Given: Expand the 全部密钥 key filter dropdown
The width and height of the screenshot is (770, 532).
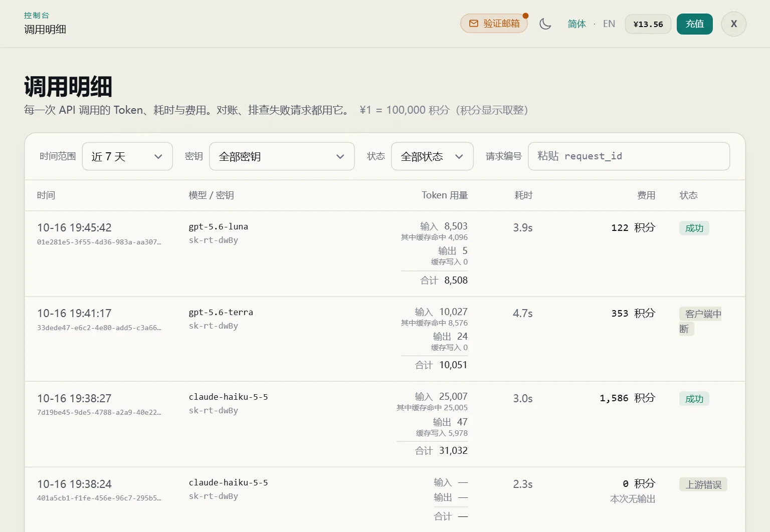Looking at the screenshot, I should tap(282, 156).
